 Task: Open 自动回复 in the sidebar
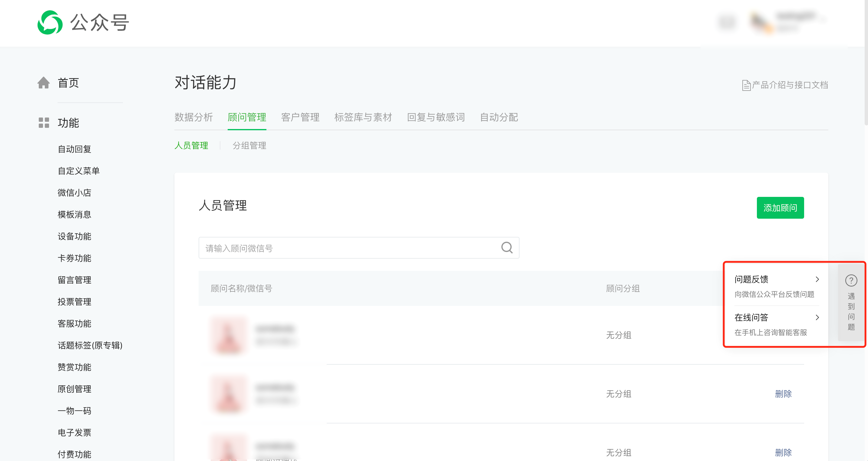[74, 149]
